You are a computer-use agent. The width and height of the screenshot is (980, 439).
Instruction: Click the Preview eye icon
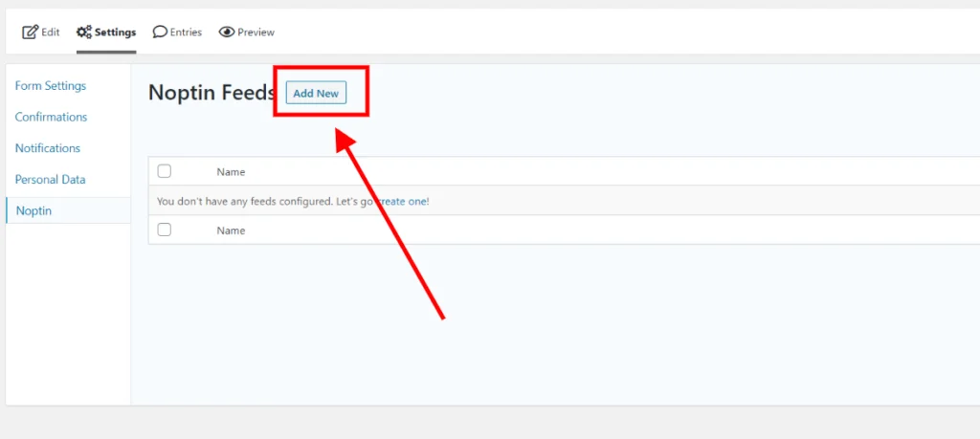226,33
